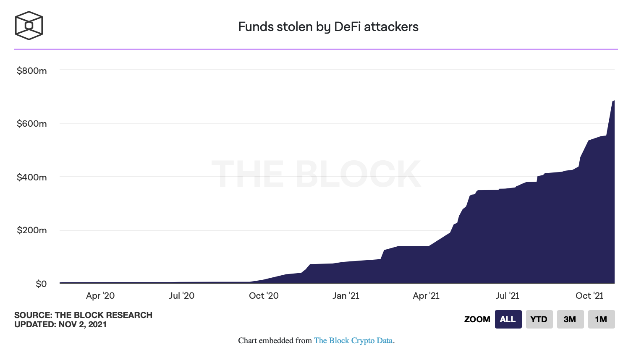Click the Jan '21 date label
This screenshot has height=360, width=644.
pyautogui.click(x=346, y=296)
